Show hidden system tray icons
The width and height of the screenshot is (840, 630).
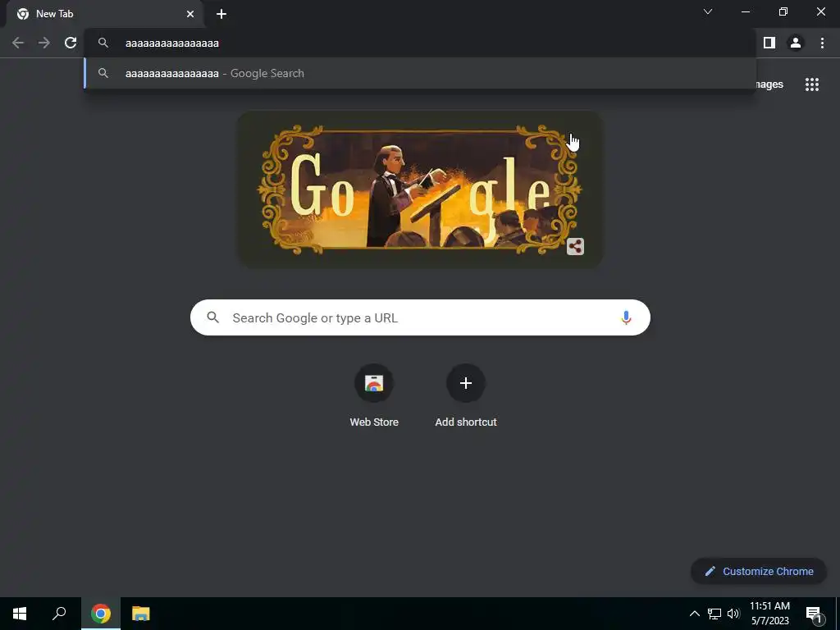pyautogui.click(x=694, y=614)
